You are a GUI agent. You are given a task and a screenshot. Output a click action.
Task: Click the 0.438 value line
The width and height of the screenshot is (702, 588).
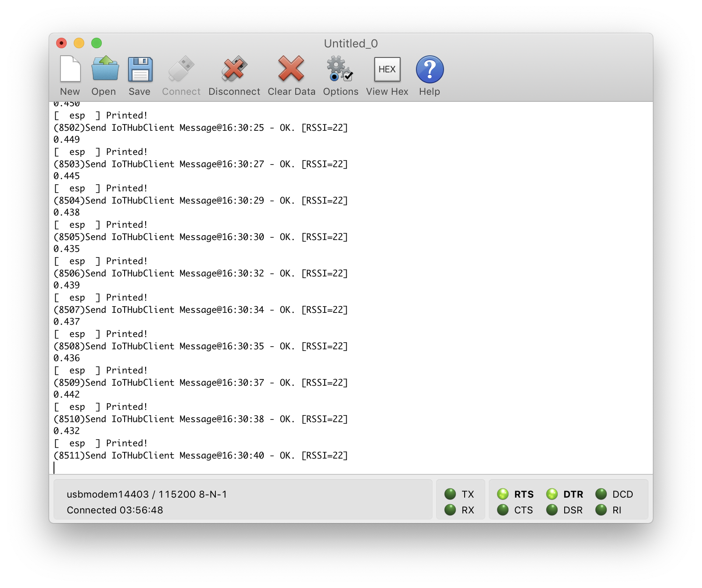click(67, 212)
